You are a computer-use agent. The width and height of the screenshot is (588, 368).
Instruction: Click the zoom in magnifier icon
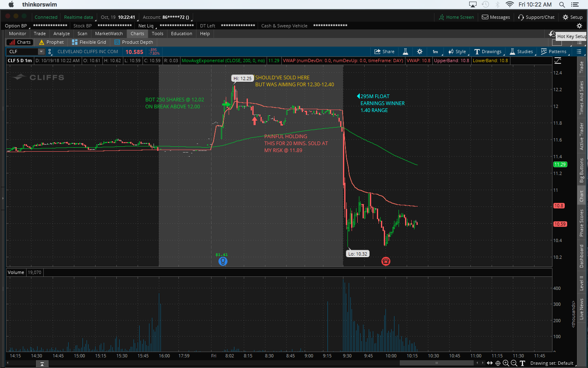click(506, 363)
